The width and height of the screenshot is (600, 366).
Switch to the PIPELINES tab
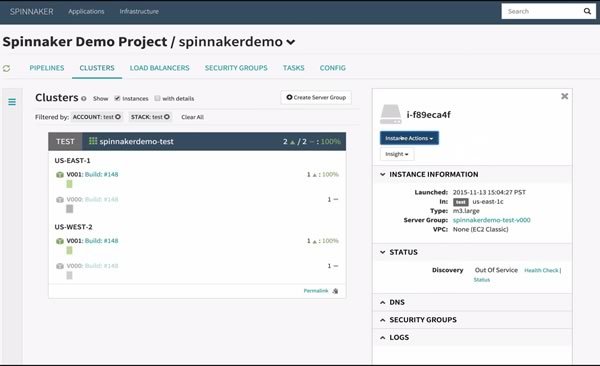point(47,68)
